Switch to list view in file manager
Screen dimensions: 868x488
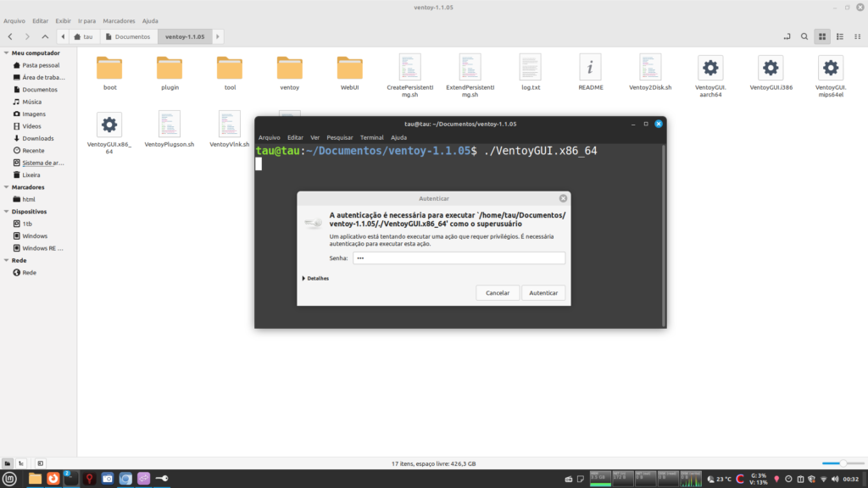pyautogui.click(x=839, y=37)
